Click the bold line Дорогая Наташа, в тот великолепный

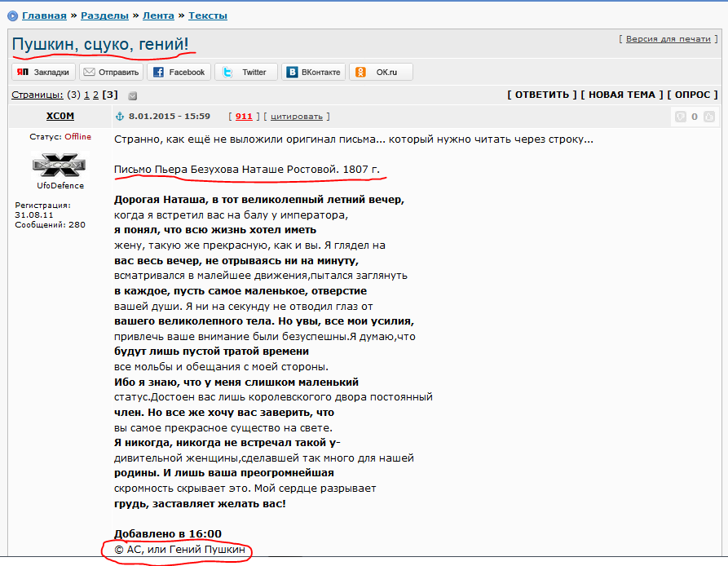coord(259,200)
